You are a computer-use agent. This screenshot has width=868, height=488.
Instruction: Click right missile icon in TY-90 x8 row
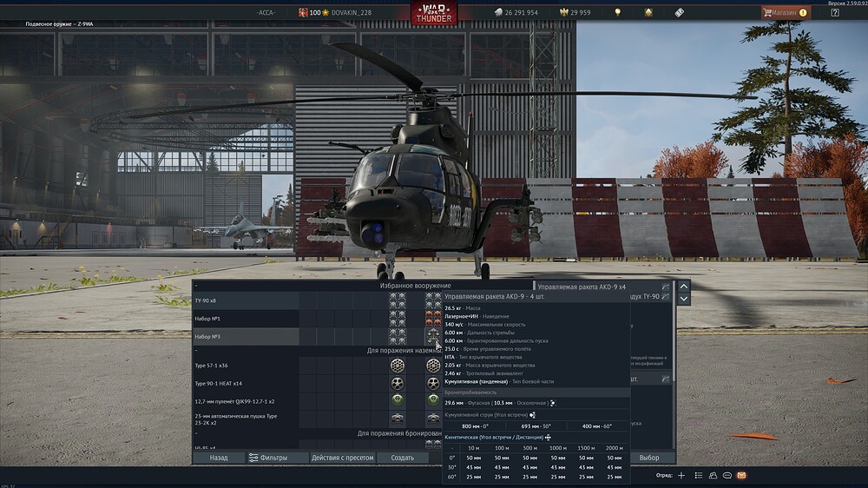point(433,300)
